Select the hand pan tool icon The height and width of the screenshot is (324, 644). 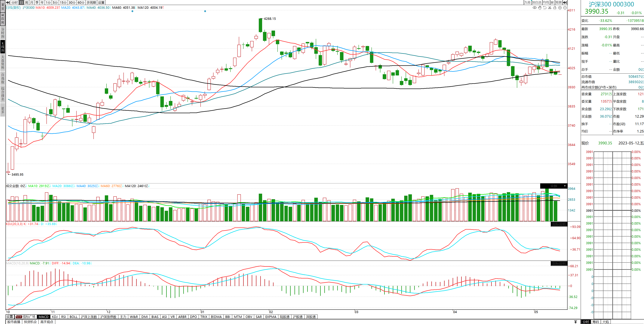tap(540, 8)
